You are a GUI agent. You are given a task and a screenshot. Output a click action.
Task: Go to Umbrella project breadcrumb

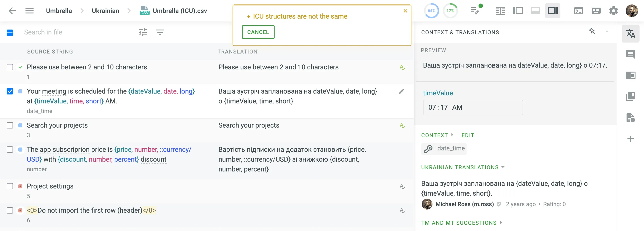[59, 11]
